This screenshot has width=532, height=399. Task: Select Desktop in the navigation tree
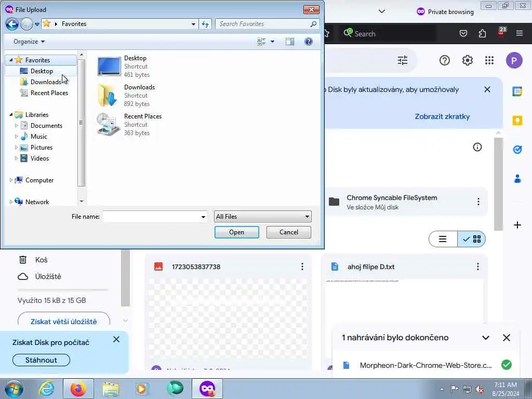(x=42, y=71)
